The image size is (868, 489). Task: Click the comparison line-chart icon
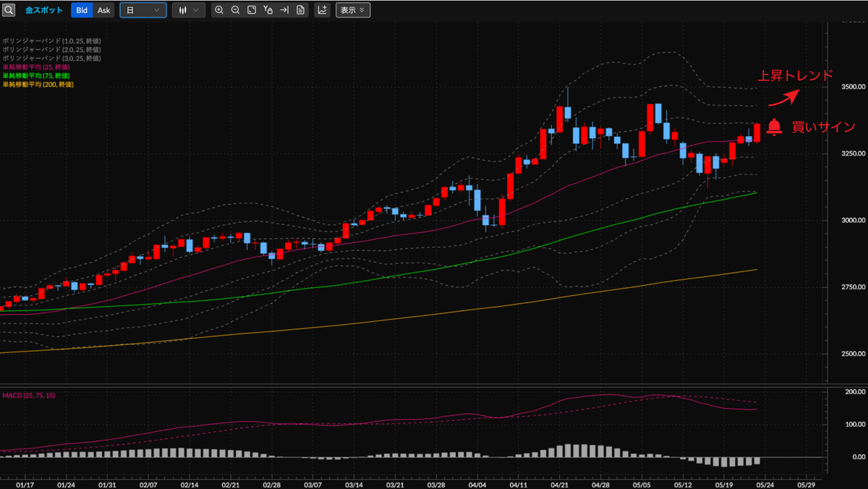pyautogui.click(x=322, y=10)
